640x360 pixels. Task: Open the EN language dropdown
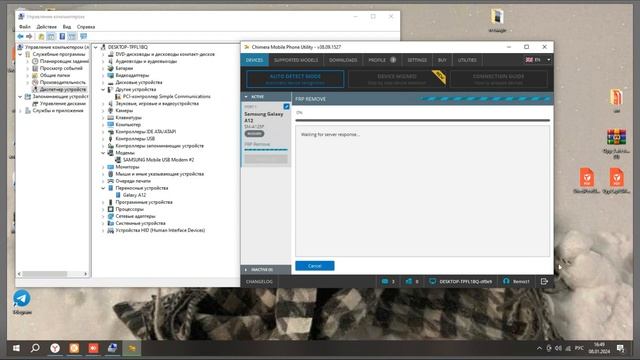(538, 60)
